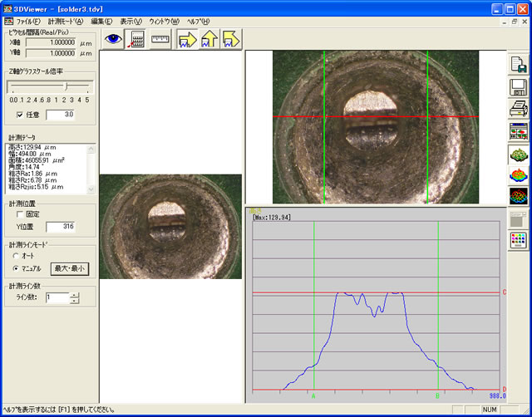Image resolution: width=532 pixels, height=417 pixels.
Task: Toggle the 任意 scale checkbox
Action: click(x=21, y=114)
